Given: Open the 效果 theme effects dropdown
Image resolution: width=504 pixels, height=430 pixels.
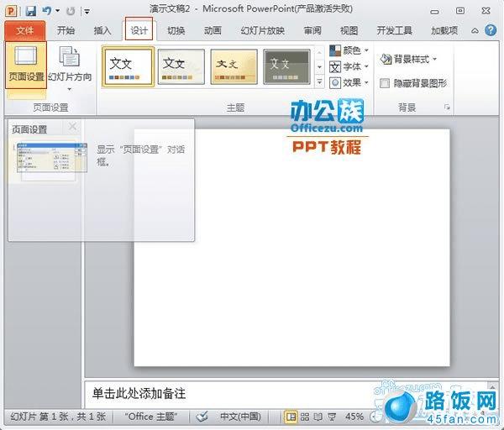Looking at the screenshot, I should click(349, 83).
